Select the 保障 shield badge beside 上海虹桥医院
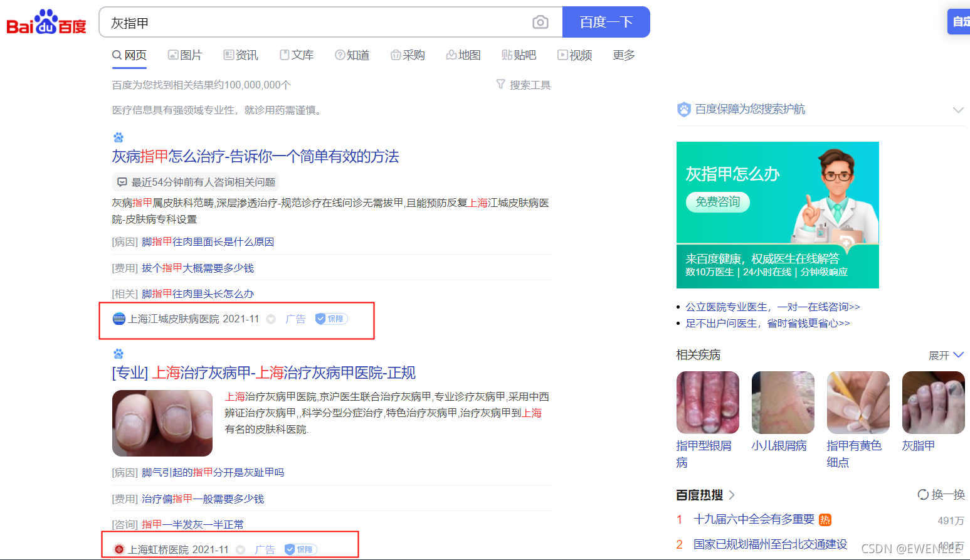This screenshot has height=560, width=970. point(301,549)
